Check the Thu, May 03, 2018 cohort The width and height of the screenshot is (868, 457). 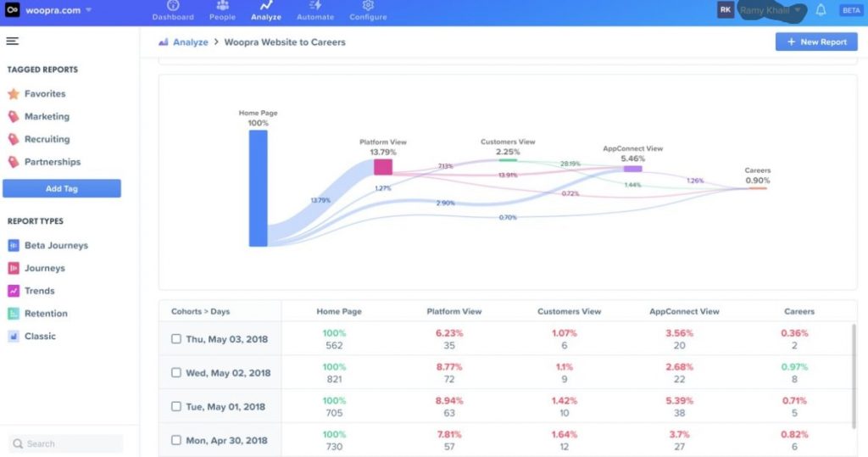point(176,339)
